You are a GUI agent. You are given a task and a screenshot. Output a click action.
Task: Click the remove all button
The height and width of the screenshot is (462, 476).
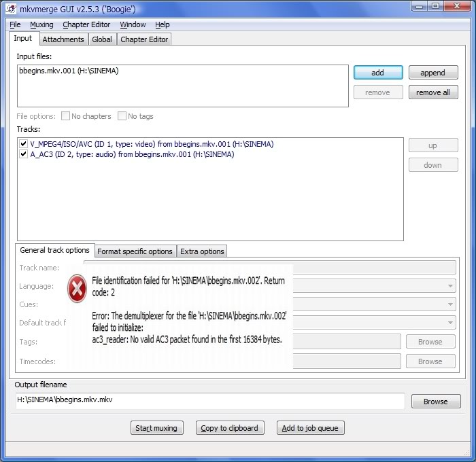point(433,92)
